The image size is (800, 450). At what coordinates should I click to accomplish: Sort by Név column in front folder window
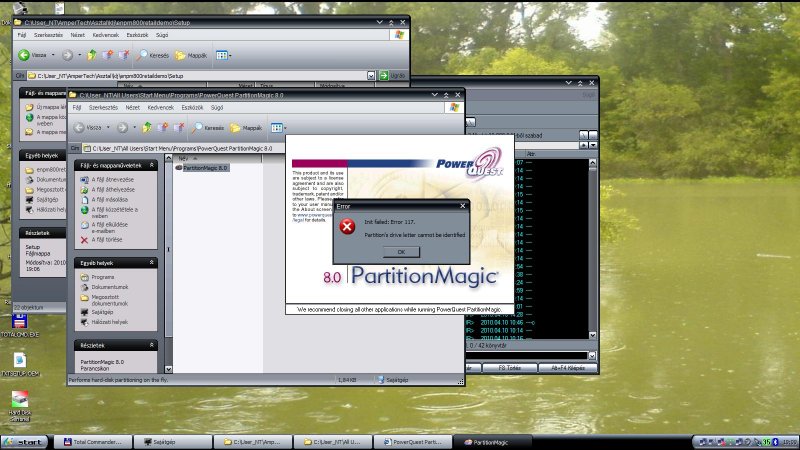coord(217,158)
